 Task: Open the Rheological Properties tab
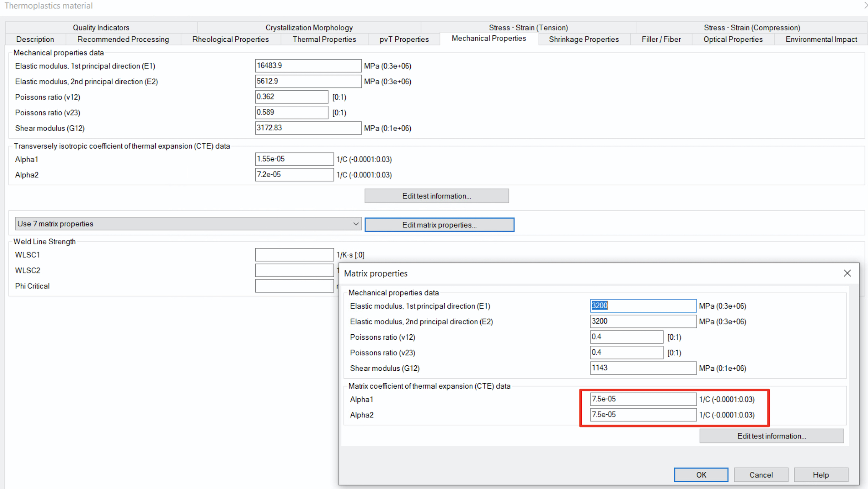[x=230, y=39]
